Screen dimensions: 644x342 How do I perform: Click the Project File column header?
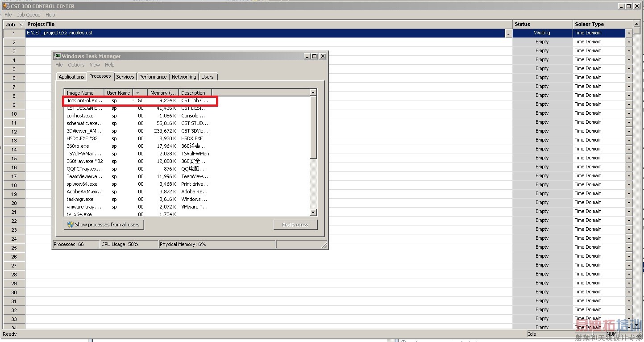coord(269,24)
